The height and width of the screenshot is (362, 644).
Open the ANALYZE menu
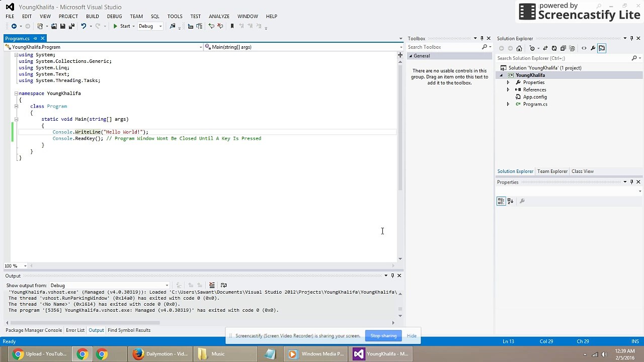[219, 16]
